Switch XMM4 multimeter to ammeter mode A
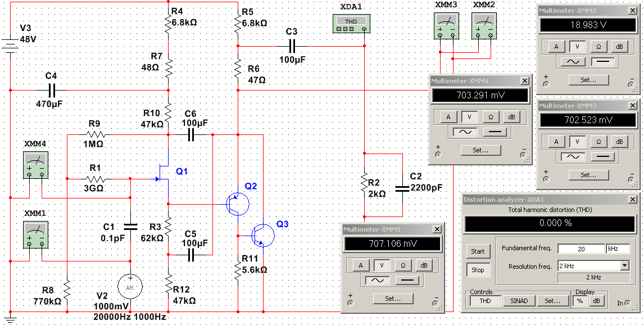Image resolution: width=644 pixels, height=325 pixels. (x=448, y=117)
